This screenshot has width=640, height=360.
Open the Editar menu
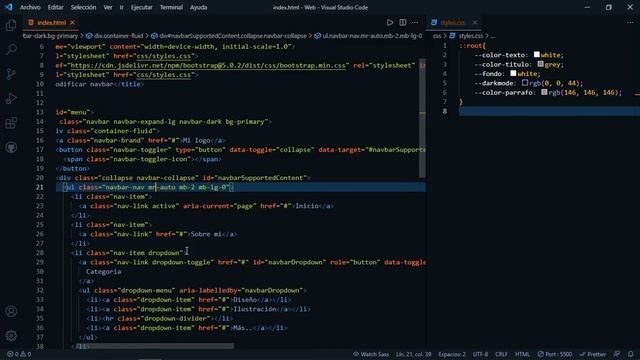click(55, 7)
